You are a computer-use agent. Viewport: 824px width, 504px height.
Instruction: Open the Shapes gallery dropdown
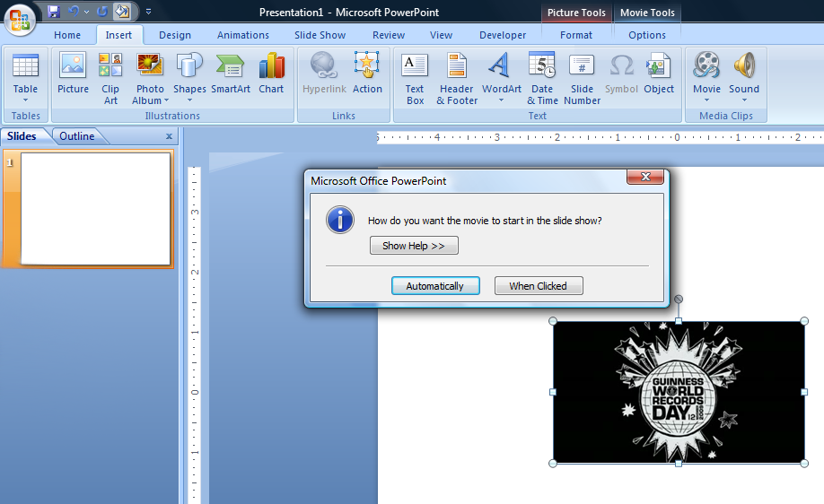[189, 100]
